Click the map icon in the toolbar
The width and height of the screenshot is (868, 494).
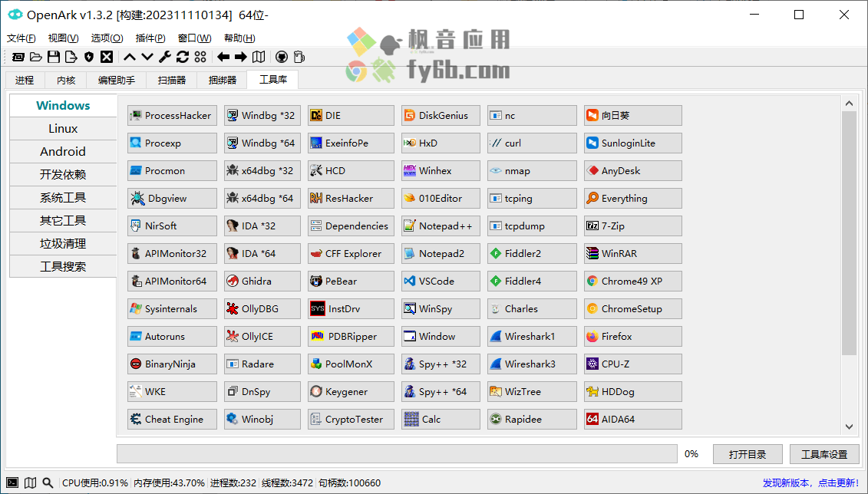point(259,57)
